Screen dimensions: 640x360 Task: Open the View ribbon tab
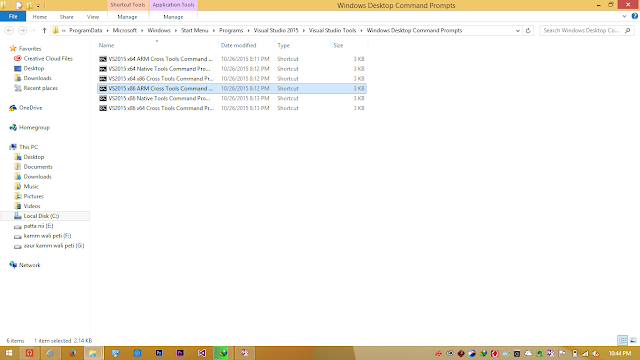click(x=93, y=17)
